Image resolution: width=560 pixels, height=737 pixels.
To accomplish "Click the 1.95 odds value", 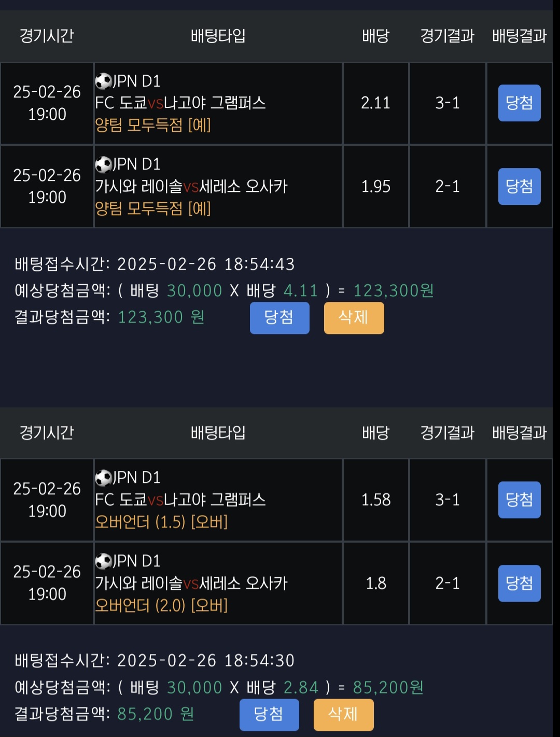I will tap(375, 186).
